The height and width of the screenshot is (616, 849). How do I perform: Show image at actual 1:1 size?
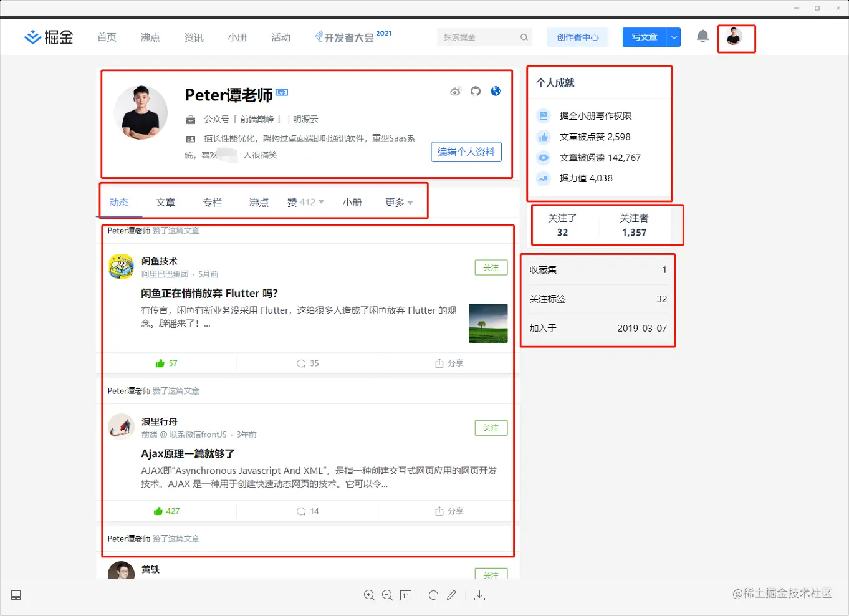(406, 595)
